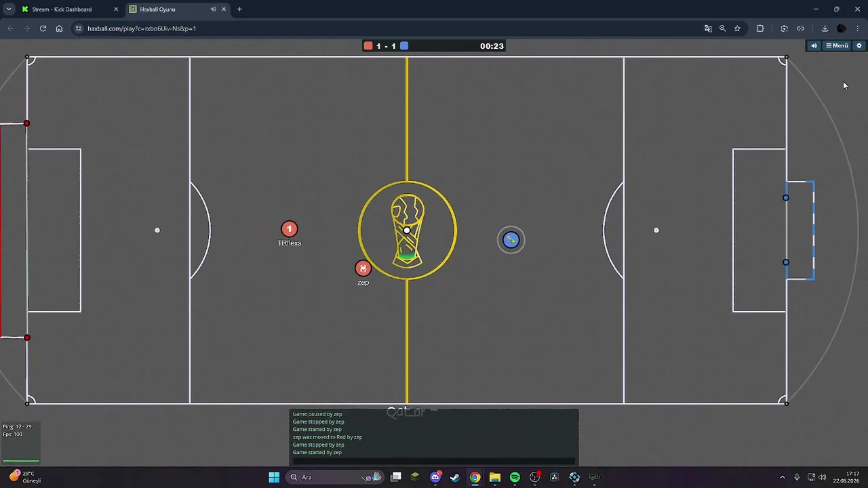The image size is (868, 488).
Task: Click the haxball.com address bar
Action: 387,28
